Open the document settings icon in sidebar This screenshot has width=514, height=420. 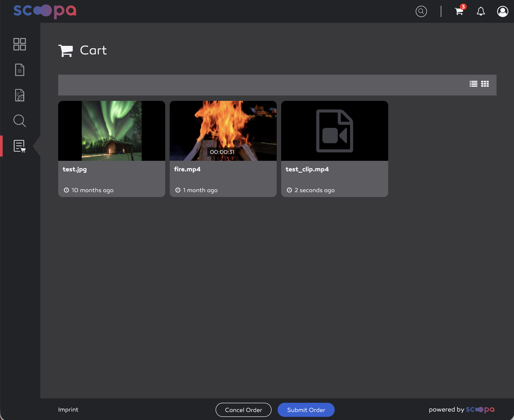(20, 95)
